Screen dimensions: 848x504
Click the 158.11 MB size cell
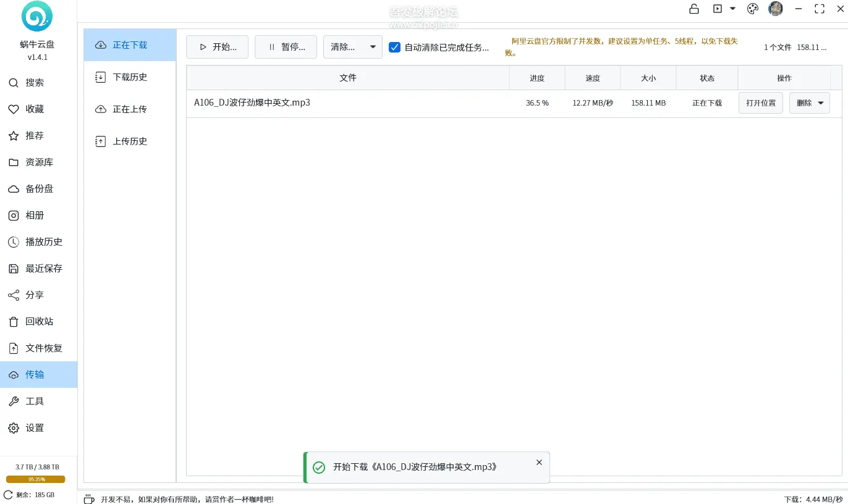(648, 103)
